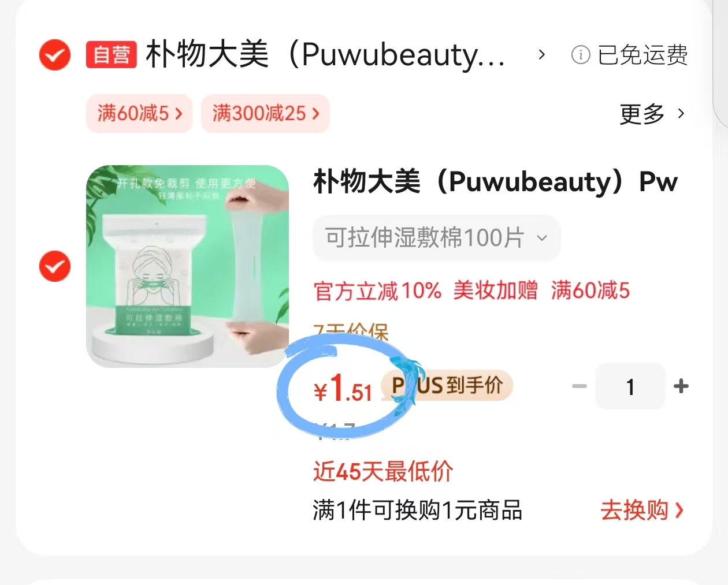728x585 pixels.
Task: Focus the quantity input field showing 1
Action: click(630, 386)
